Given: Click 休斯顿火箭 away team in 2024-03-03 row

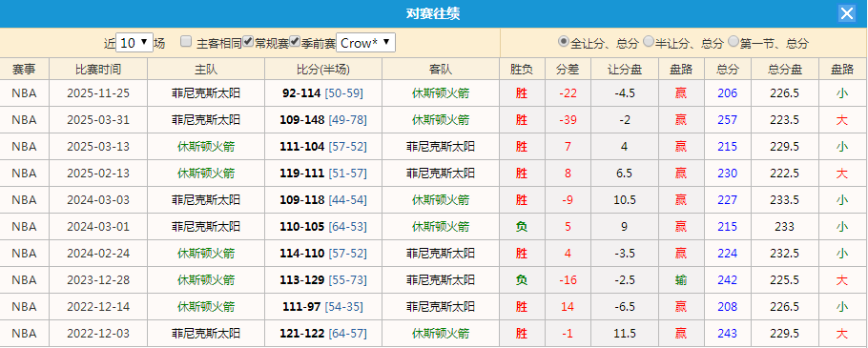Looking at the screenshot, I should 441,199.
